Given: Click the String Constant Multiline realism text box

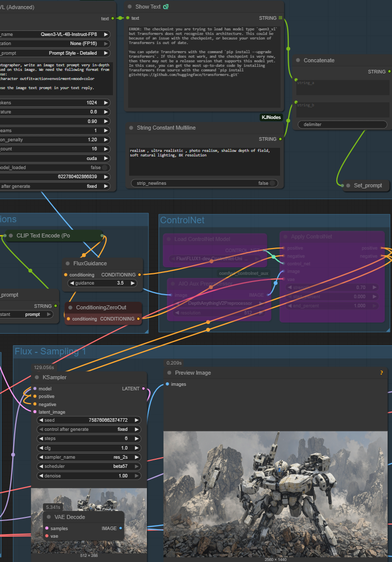Looking at the screenshot, I should [205, 162].
